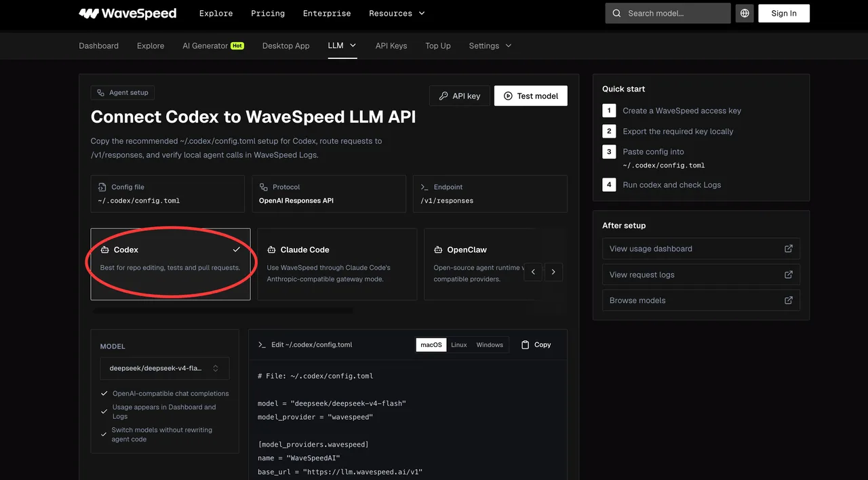Click the Claude Code robot icon
The image size is (868, 480).
click(271, 249)
